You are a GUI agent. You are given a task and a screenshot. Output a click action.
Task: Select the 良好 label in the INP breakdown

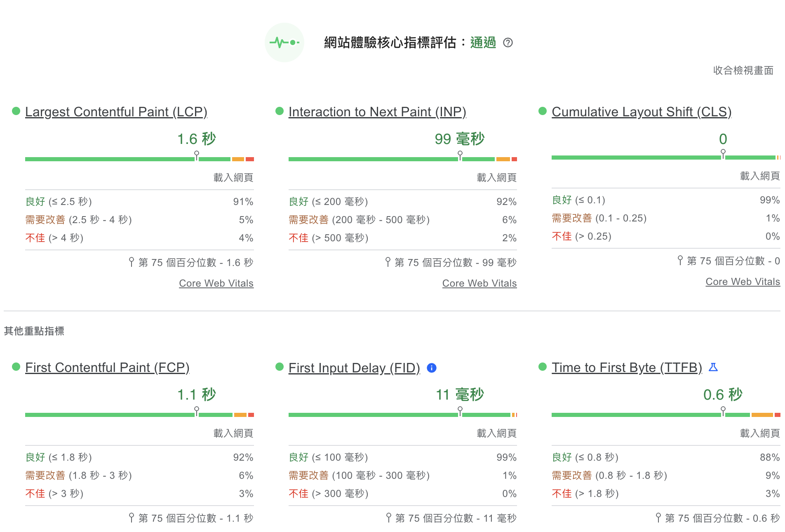click(x=298, y=201)
